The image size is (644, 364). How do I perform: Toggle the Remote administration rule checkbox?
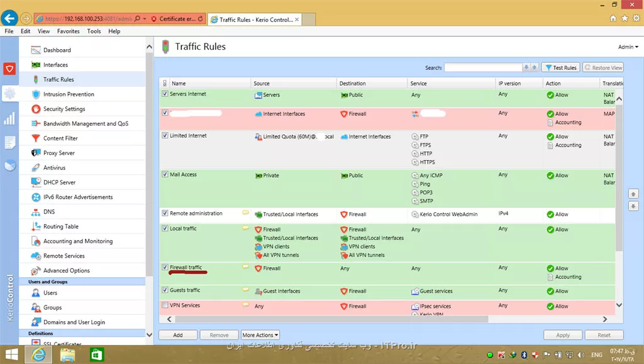165,213
